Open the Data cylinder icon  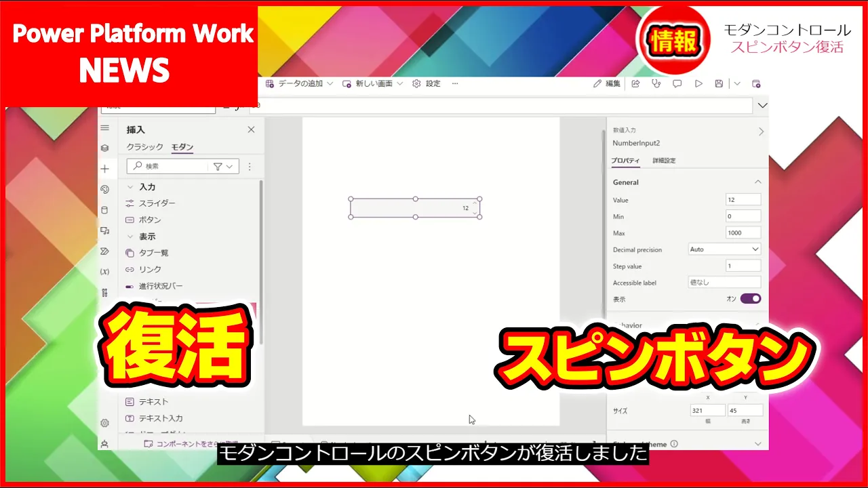[x=104, y=210]
